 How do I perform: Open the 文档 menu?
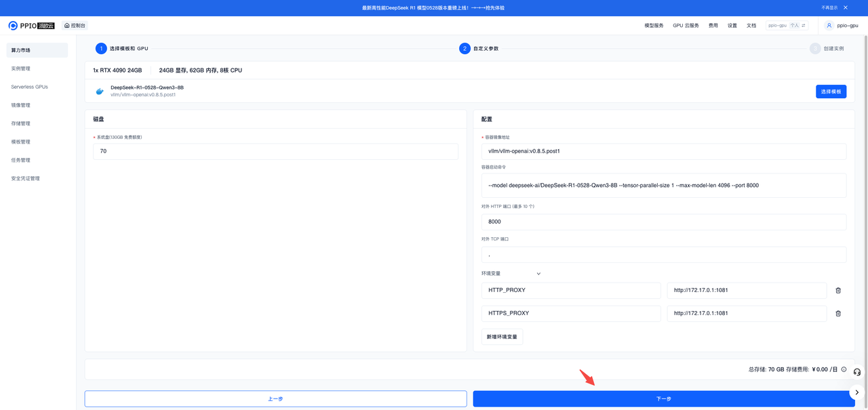click(751, 25)
